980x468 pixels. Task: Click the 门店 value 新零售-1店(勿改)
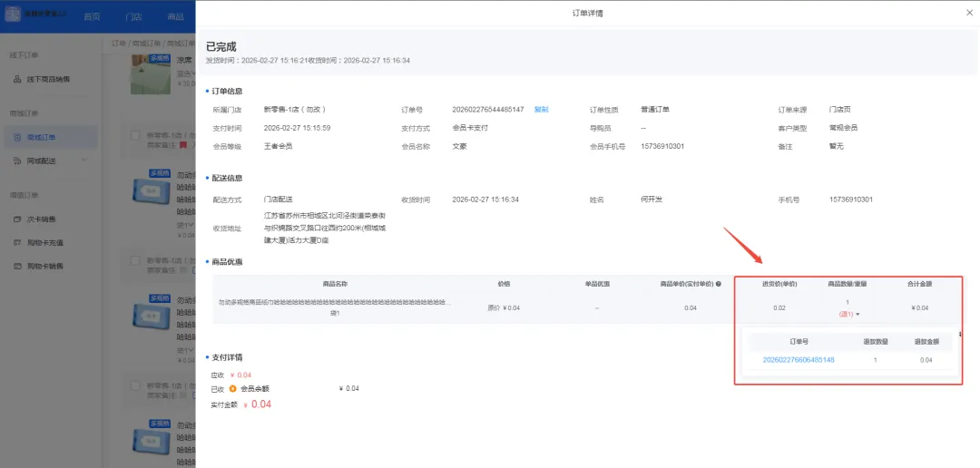[x=295, y=110]
